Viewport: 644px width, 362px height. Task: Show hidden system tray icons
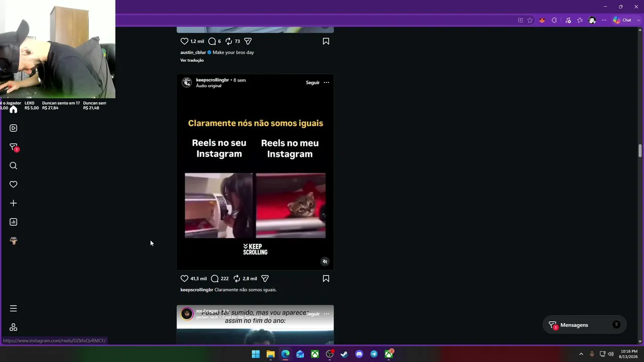click(581, 354)
